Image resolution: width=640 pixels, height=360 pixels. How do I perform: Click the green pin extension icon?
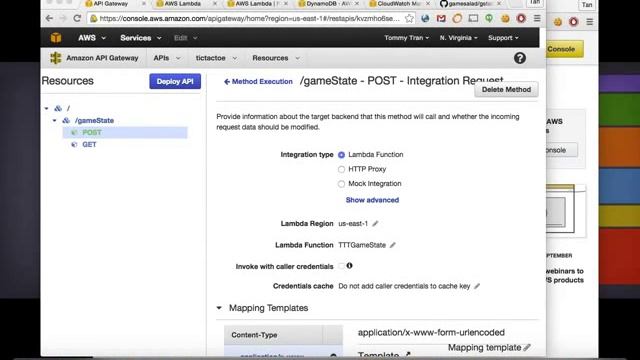coord(489,18)
